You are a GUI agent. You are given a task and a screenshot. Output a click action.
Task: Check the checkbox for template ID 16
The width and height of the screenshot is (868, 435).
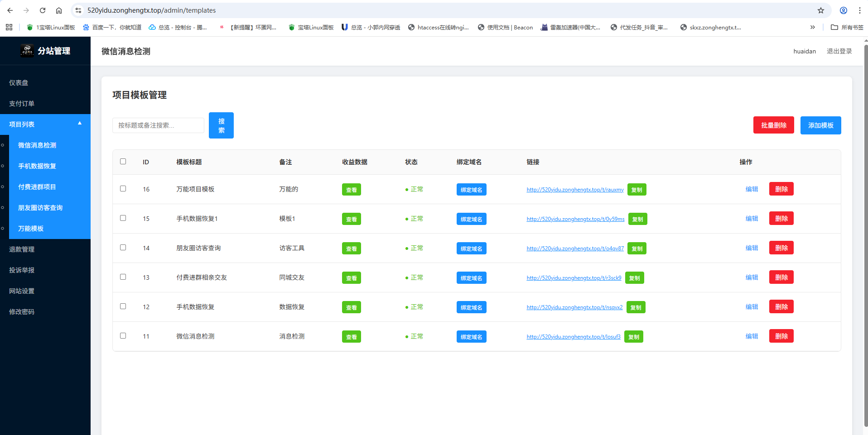tap(123, 189)
